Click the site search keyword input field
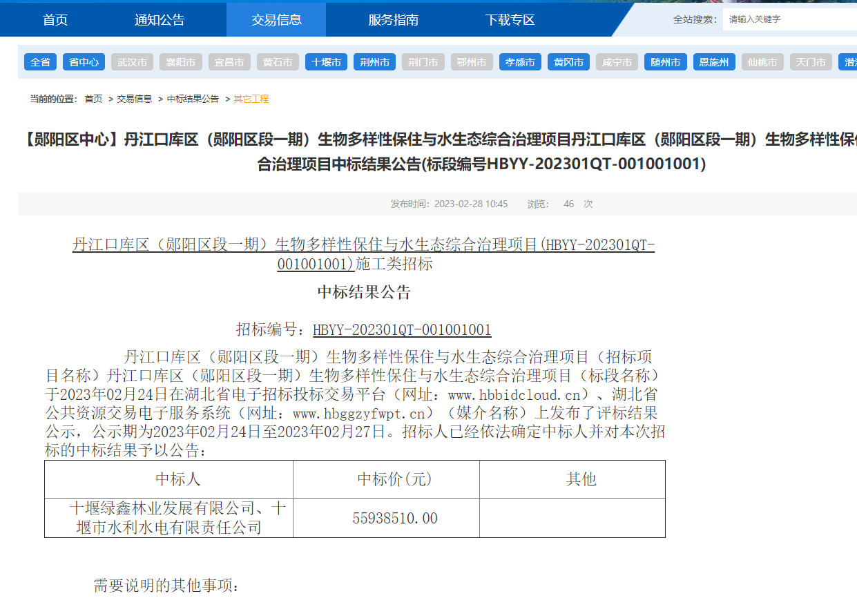 click(x=787, y=19)
